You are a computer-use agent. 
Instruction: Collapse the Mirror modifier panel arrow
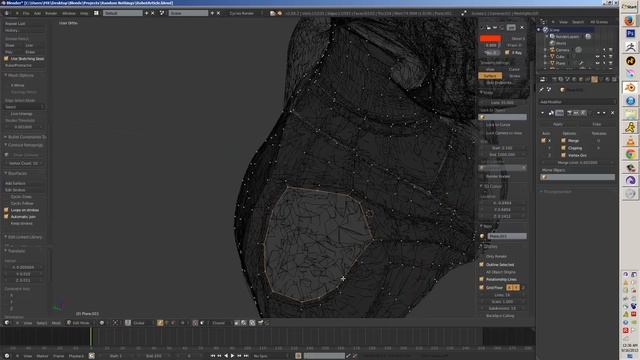542,113
